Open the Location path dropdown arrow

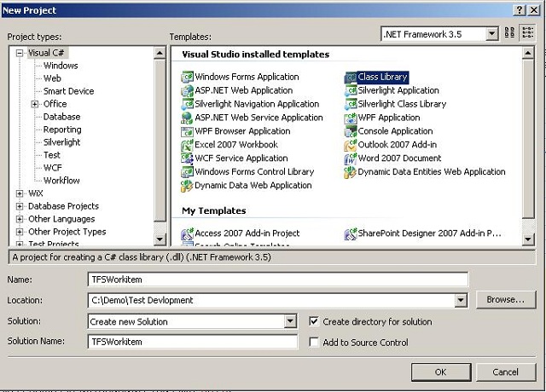click(x=461, y=300)
